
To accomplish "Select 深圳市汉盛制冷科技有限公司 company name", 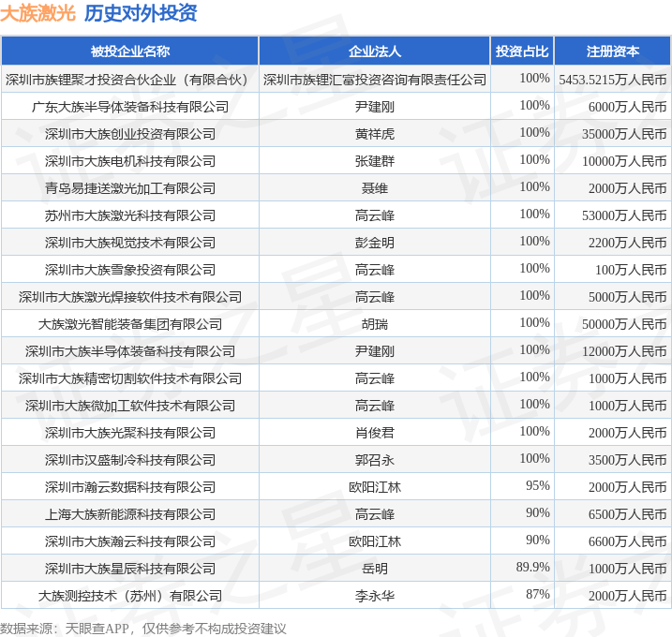I will pos(130,461).
